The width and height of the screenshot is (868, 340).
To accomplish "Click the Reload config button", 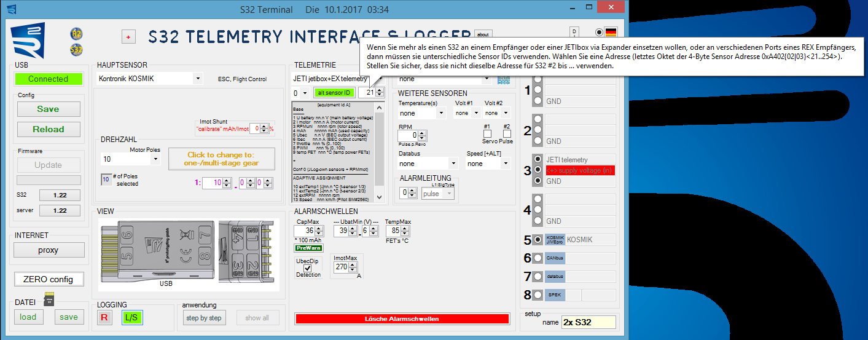I will [49, 129].
